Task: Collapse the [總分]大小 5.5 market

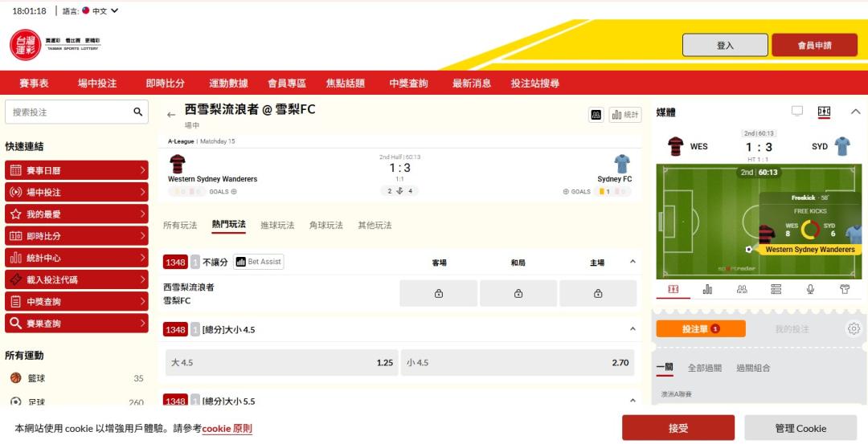Action: 633,401
